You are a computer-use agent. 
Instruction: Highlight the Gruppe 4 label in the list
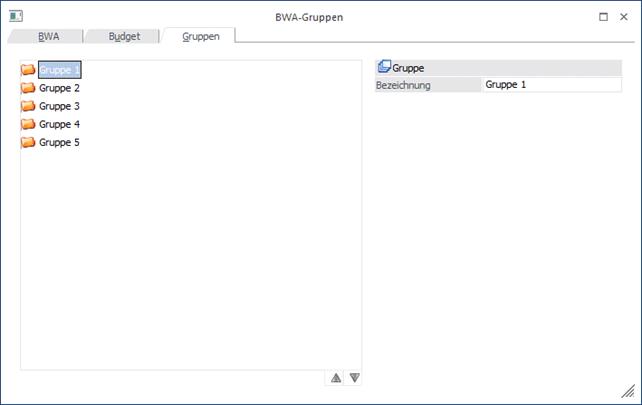click(59, 124)
